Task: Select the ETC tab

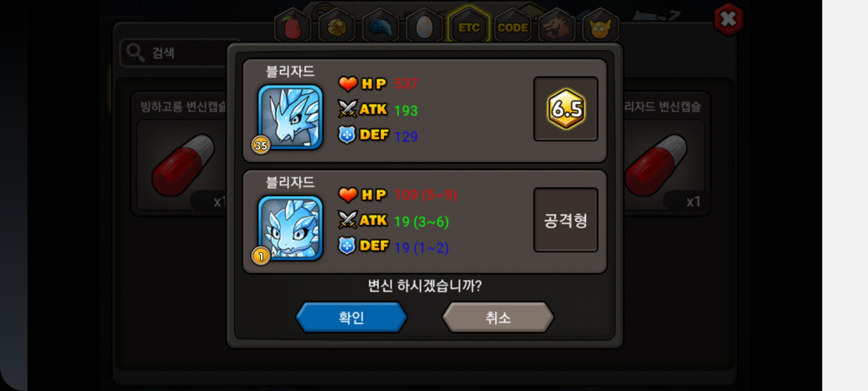Action: click(469, 26)
